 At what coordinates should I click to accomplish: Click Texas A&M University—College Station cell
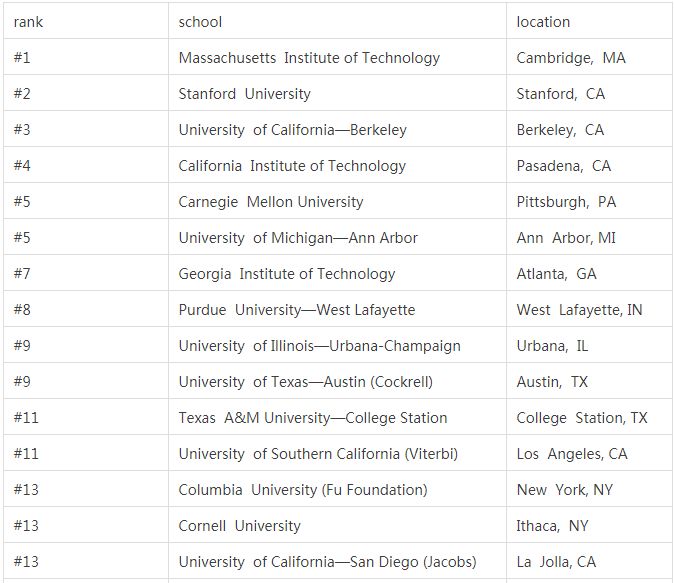coord(337,417)
